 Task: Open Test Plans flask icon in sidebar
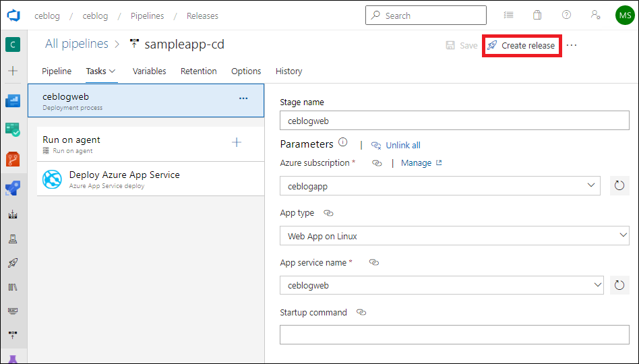(13, 359)
